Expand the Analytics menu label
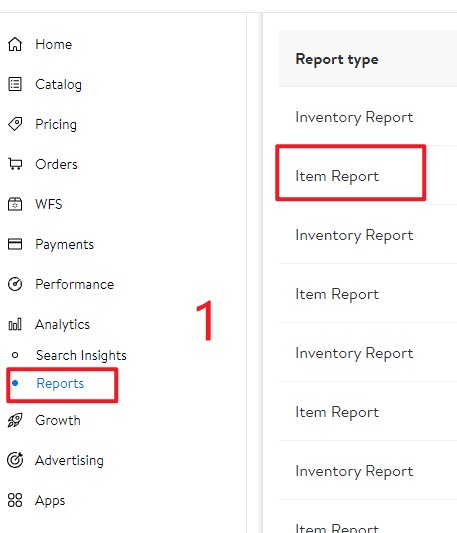This screenshot has width=457, height=533. 63,325
